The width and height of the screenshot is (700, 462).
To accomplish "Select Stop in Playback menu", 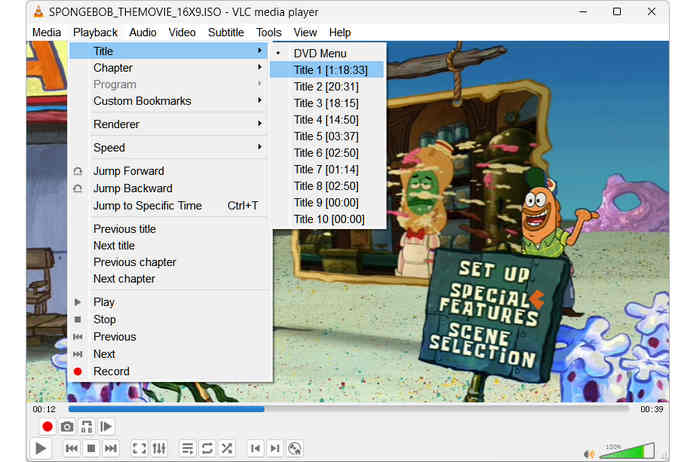I will click(x=169, y=320).
